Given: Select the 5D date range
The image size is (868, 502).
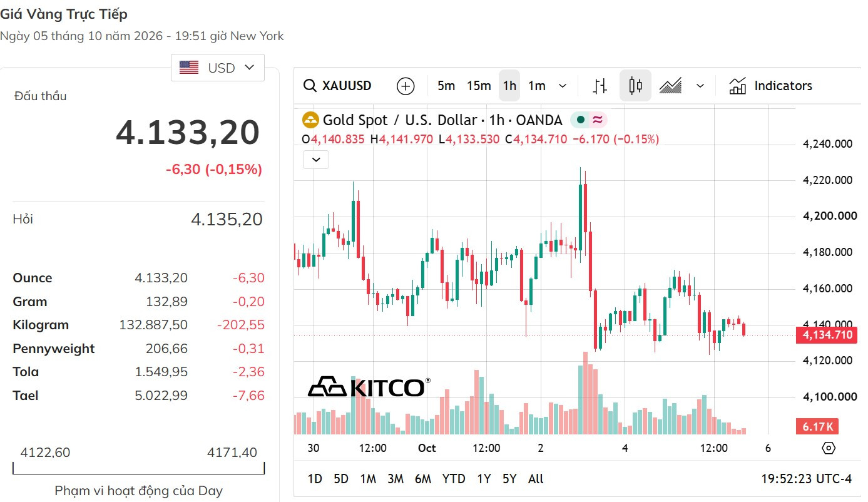Looking at the screenshot, I should coord(341,479).
